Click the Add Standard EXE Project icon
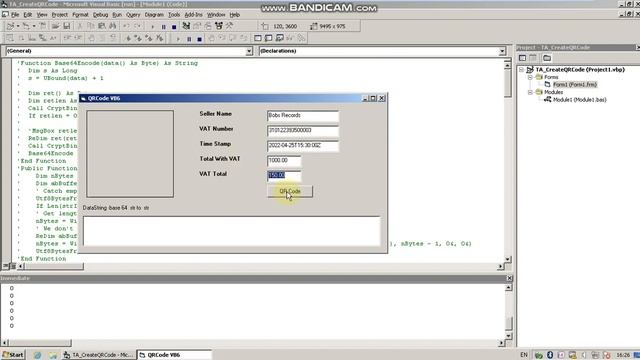640x360 pixels. point(10,26)
